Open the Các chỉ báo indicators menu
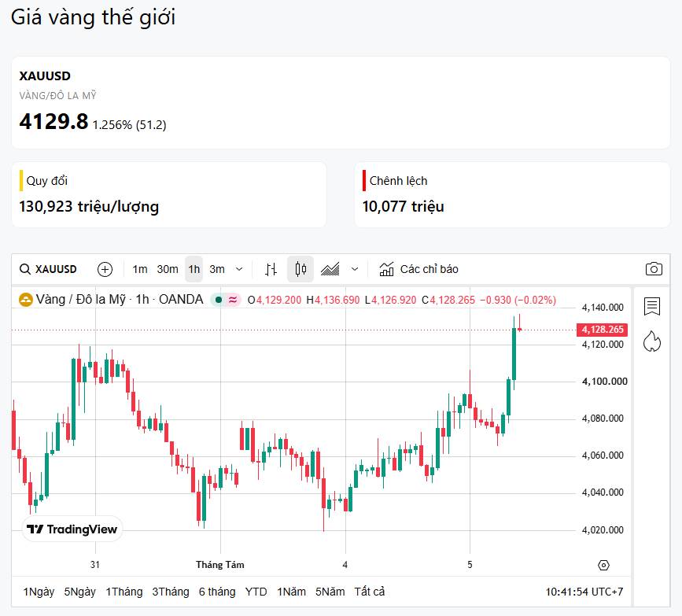Screen dimensions: 682x616 click(x=418, y=269)
